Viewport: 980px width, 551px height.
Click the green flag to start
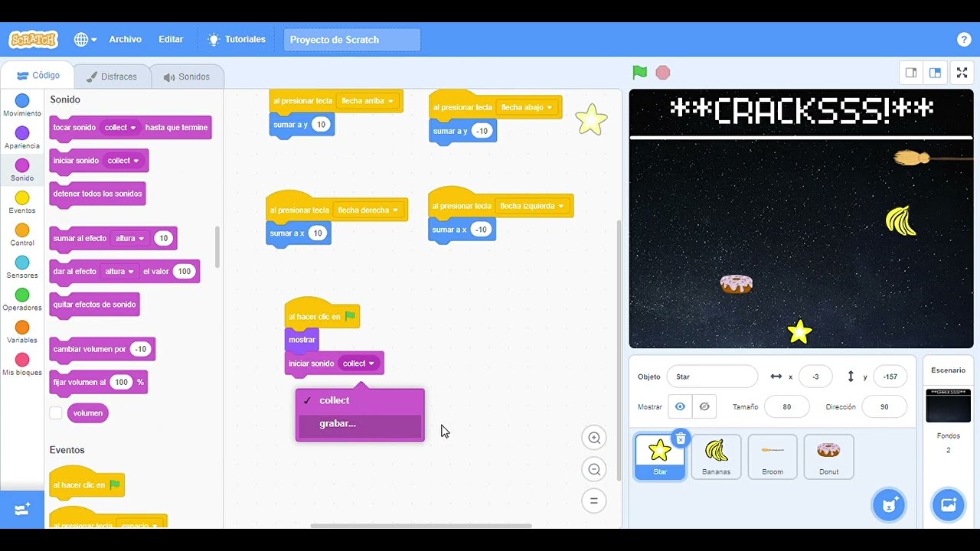point(639,73)
